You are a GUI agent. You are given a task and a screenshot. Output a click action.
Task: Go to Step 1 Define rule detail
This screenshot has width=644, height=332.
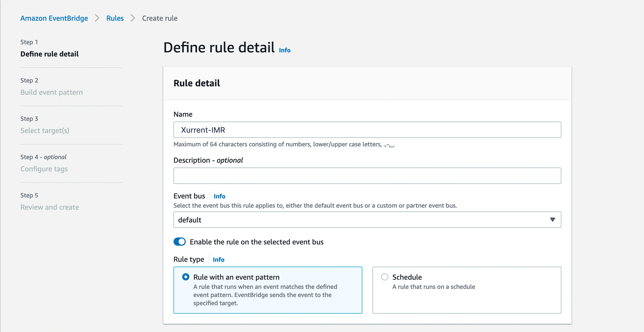tap(49, 54)
